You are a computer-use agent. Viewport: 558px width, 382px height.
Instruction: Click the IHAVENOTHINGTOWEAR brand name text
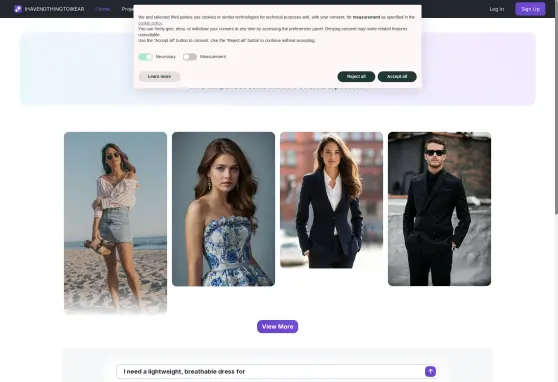[54, 9]
